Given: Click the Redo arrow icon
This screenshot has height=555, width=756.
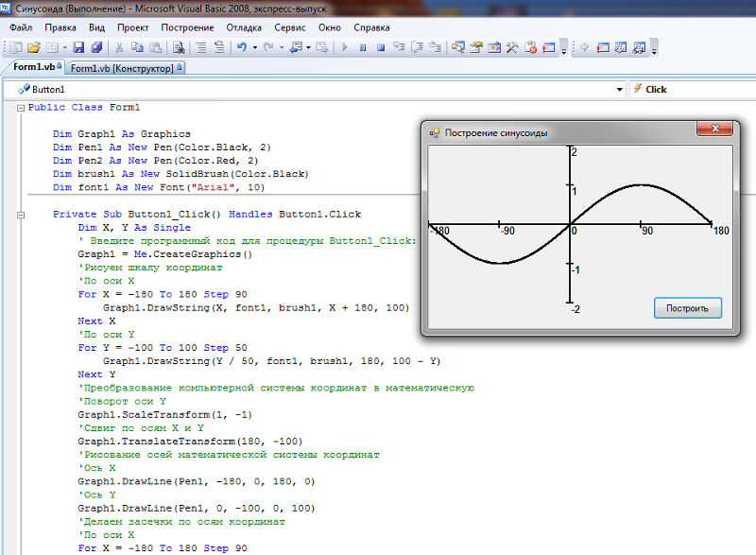Looking at the screenshot, I should (x=268, y=47).
